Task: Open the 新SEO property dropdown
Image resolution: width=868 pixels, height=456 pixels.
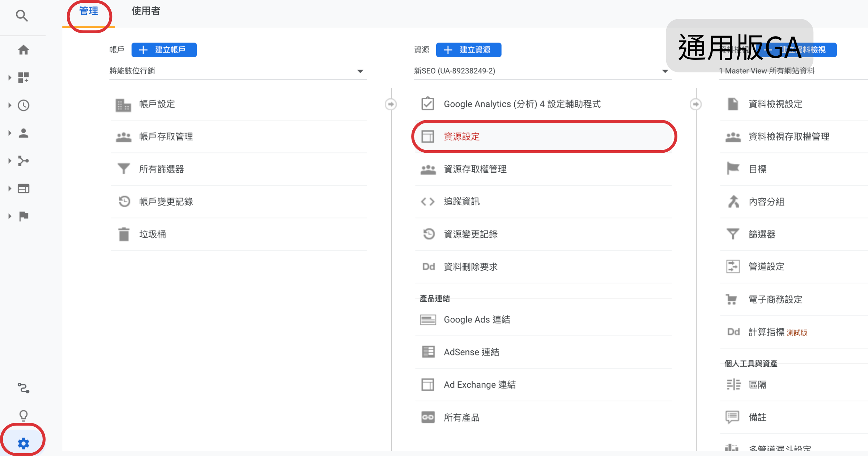Action: [x=542, y=71]
